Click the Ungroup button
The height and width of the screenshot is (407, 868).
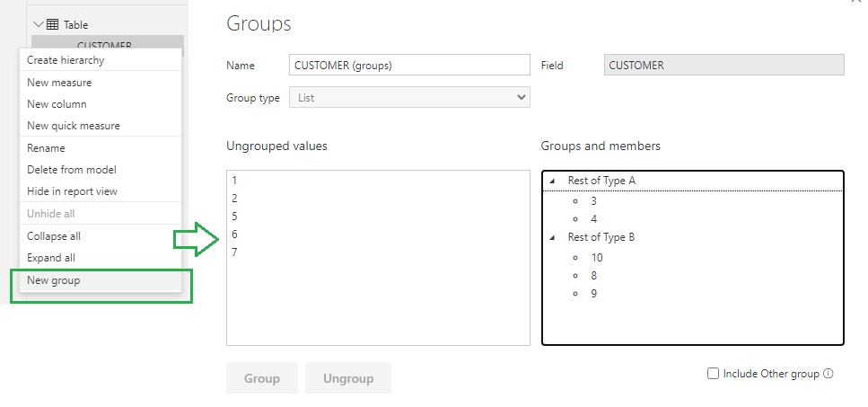coord(348,378)
